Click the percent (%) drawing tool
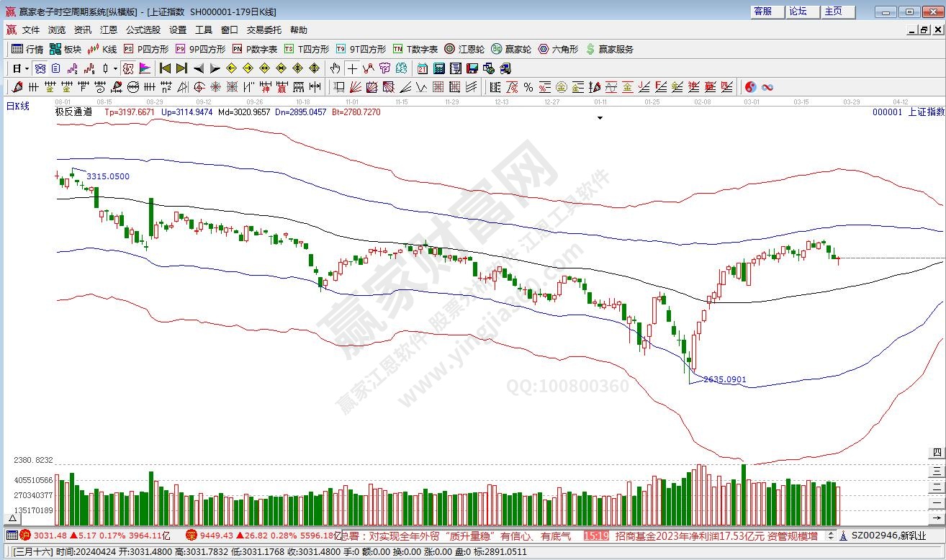This screenshot has height=560, width=946. (528, 87)
